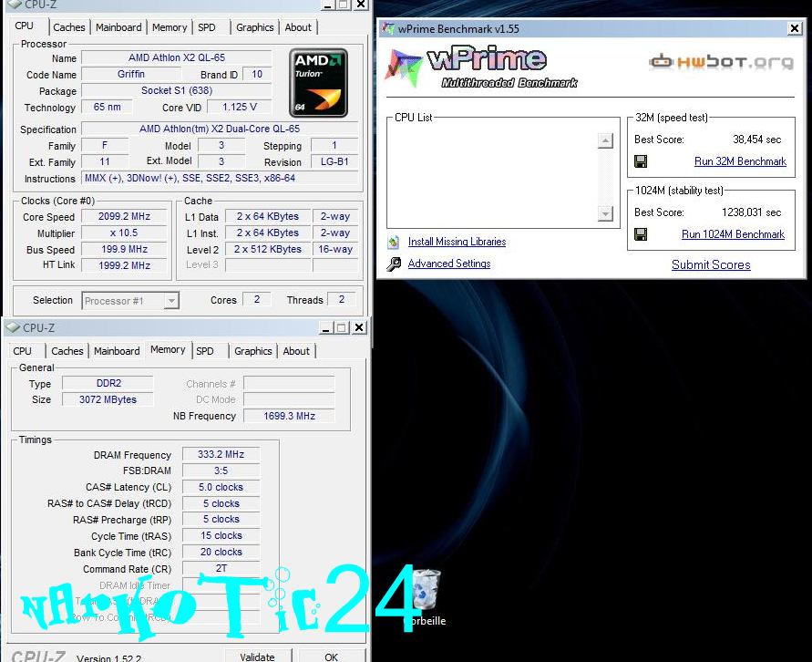Screen dimensions: 812x662
Task: Click HT Link value 1999.2 MHz
Action: point(124,265)
